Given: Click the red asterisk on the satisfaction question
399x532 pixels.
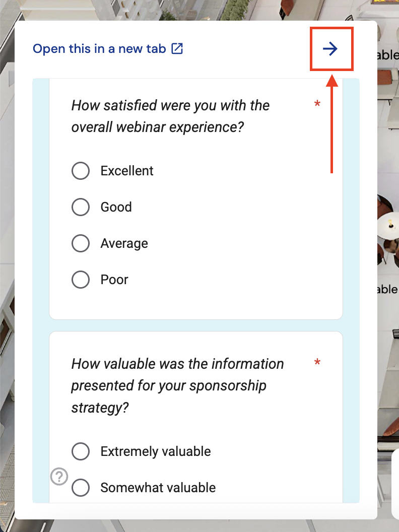Looking at the screenshot, I should pos(317,105).
